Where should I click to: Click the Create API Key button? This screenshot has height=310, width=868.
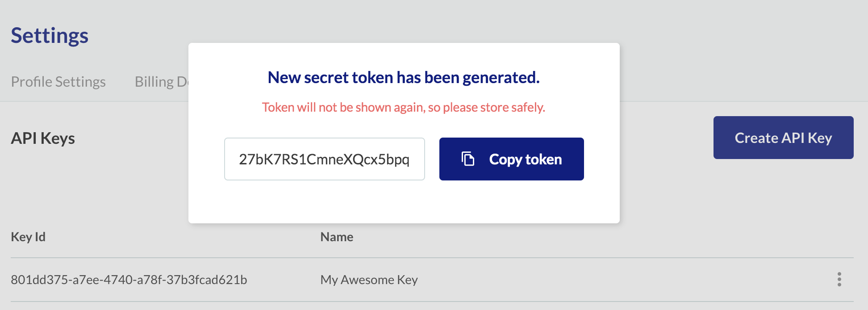click(783, 138)
